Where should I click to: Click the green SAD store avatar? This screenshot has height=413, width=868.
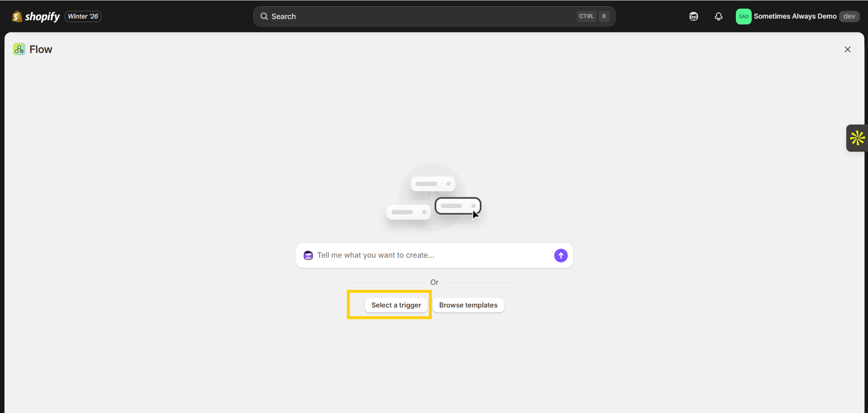click(743, 16)
